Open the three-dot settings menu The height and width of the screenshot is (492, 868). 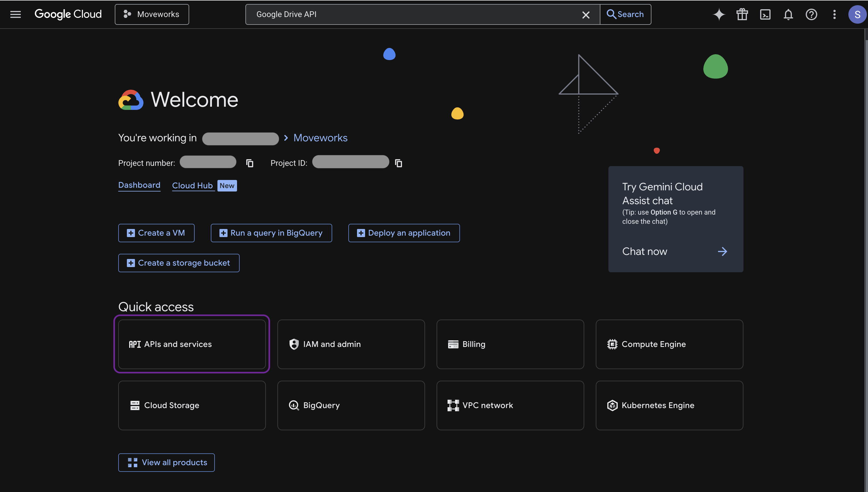[x=834, y=14]
